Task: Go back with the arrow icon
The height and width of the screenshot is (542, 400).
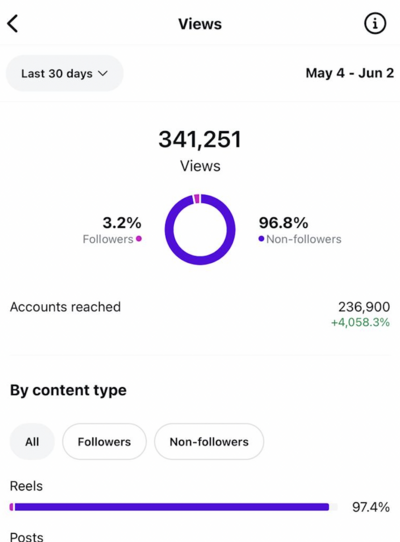Action: [12, 24]
